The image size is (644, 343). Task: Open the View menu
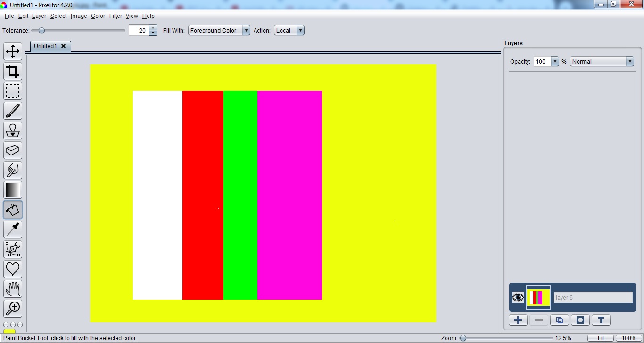[x=132, y=16]
